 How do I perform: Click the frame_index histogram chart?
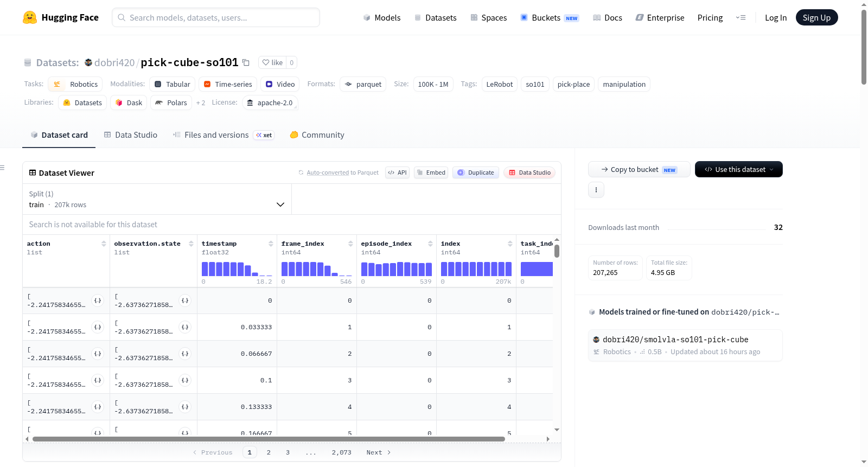click(x=317, y=269)
